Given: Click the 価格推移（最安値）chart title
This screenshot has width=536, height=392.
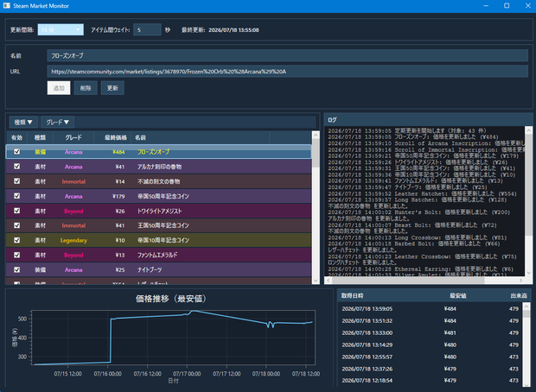Looking at the screenshot, I should point(171,299).
